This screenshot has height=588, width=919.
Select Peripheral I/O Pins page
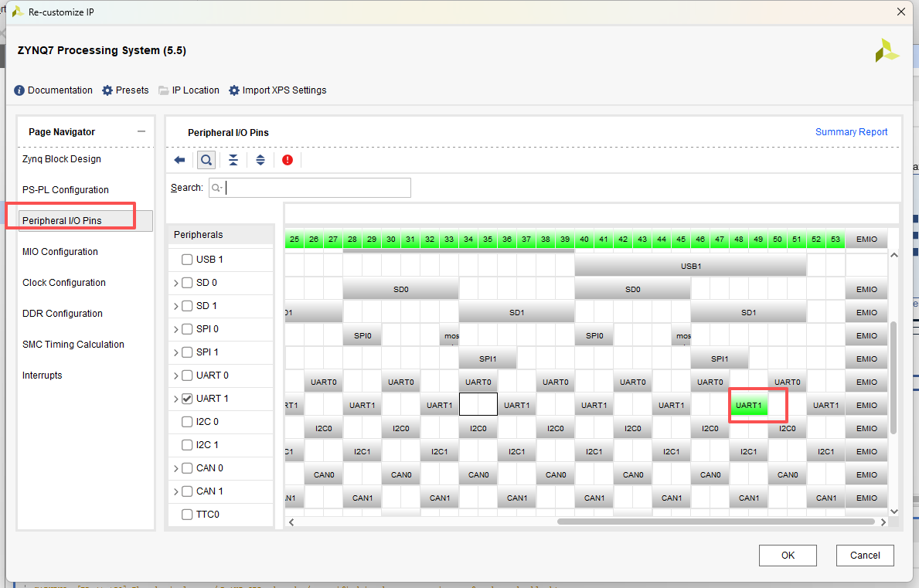[x=86, y=221]
